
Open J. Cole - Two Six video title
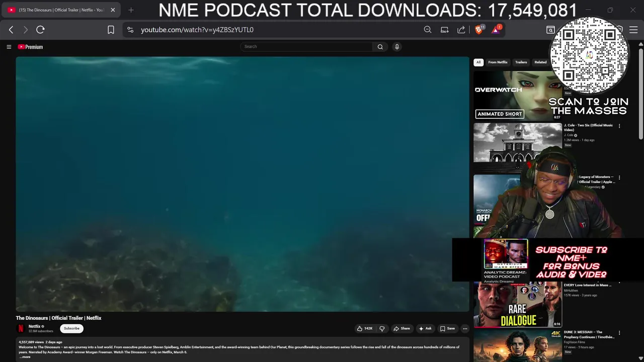588,127
